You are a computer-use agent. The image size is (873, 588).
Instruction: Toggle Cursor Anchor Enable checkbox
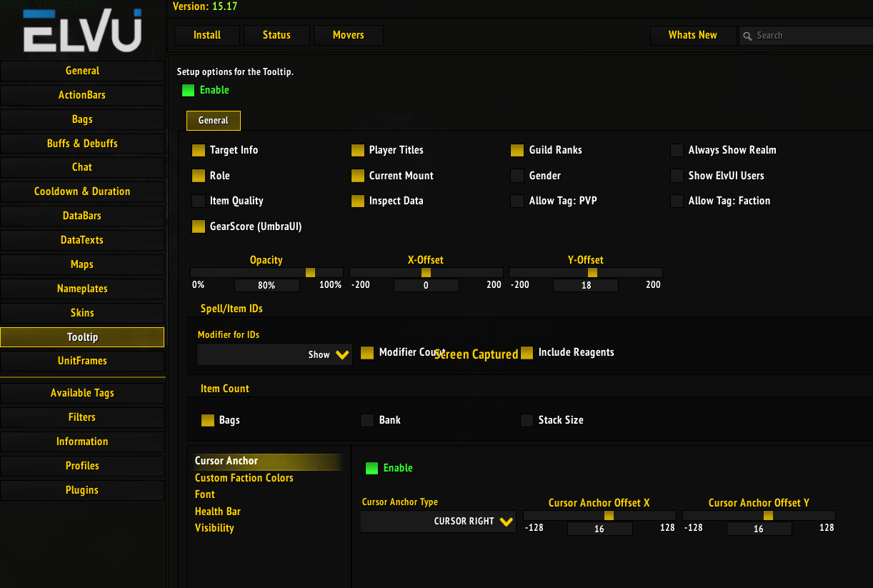[x=371, y=469]
